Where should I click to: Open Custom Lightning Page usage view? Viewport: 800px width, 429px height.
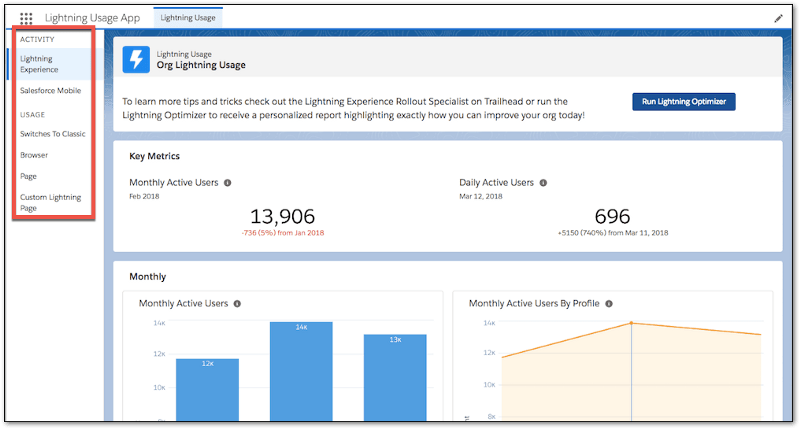[51, 203]
